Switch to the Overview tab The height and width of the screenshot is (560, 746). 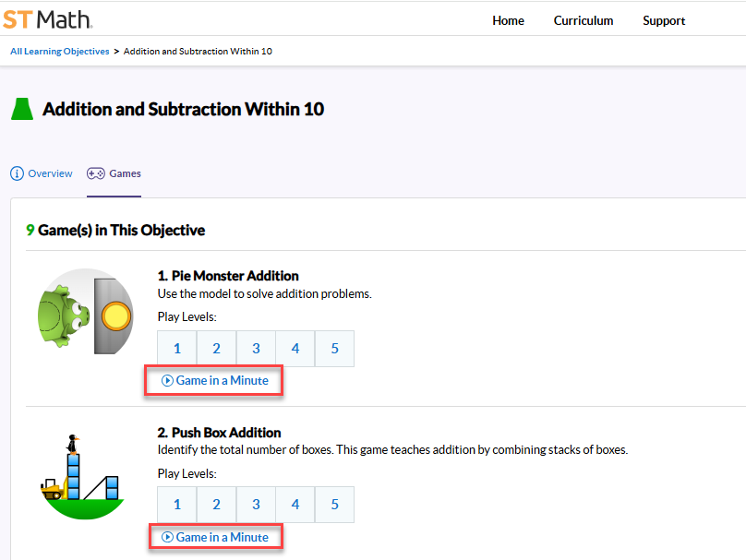(x=49, y=173)
